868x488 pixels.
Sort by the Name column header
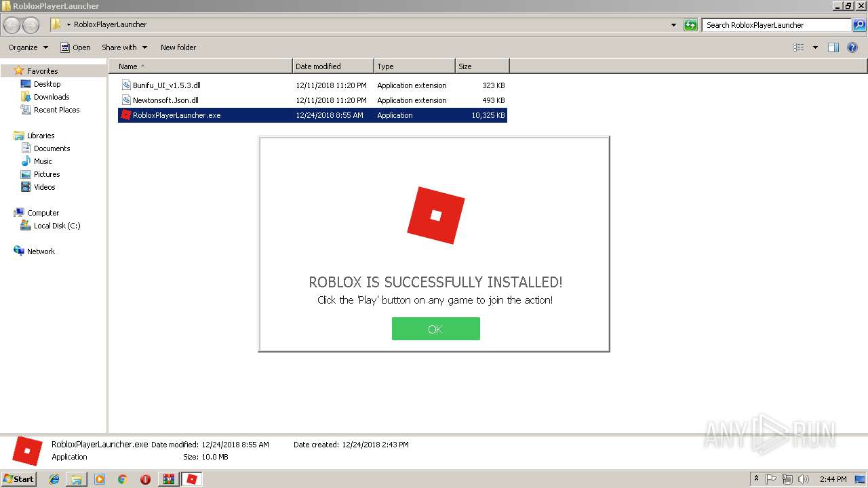point(201,66)
